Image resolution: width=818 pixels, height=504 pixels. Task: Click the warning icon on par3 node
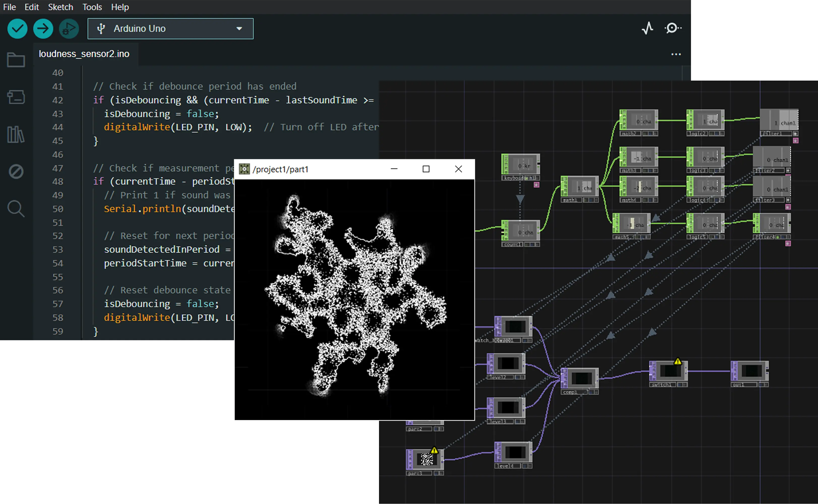point(434,450)
